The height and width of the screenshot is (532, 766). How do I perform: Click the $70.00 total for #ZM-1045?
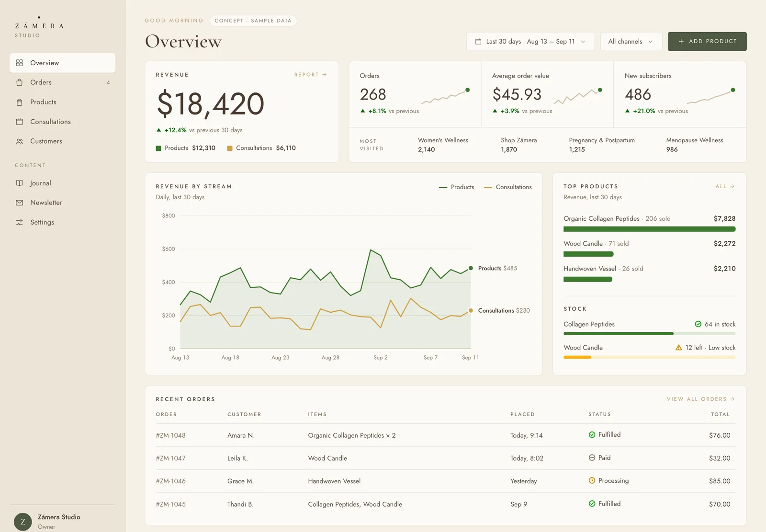(x=720, y=504)
